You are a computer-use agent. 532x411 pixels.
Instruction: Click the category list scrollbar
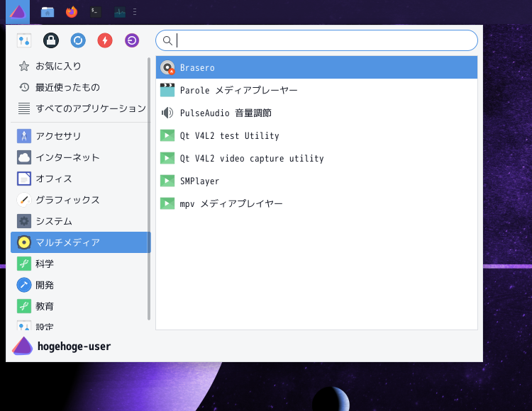coord(149,188)
